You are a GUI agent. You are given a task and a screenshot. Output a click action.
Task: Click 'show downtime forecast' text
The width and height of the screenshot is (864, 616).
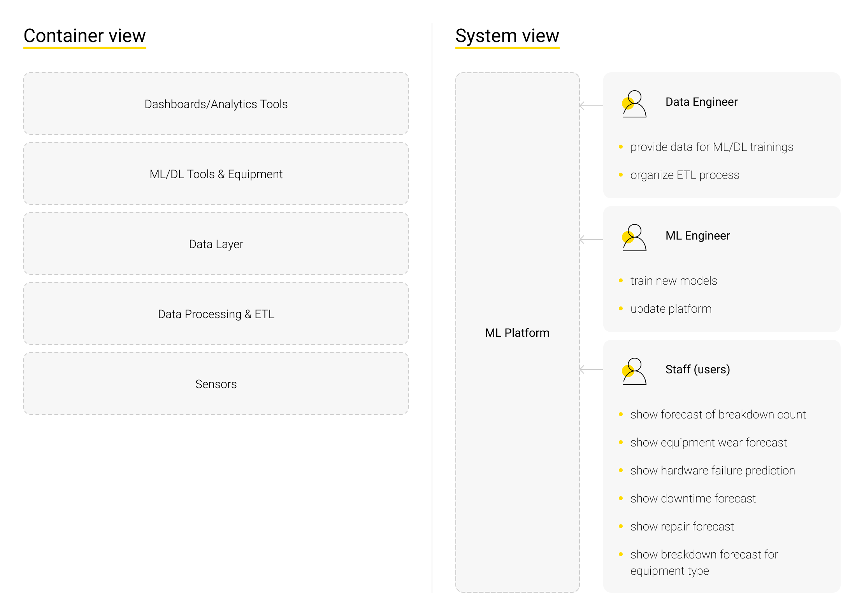click(x=693, y=498)
